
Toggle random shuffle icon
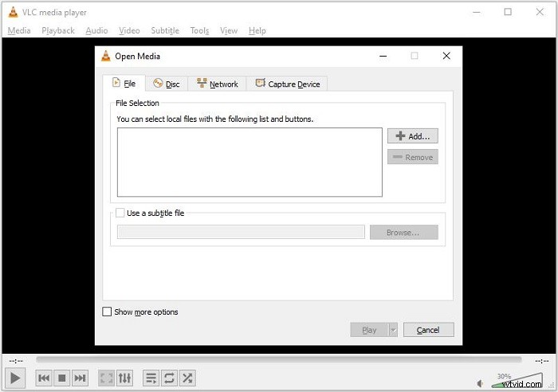[x=187, y=378]
